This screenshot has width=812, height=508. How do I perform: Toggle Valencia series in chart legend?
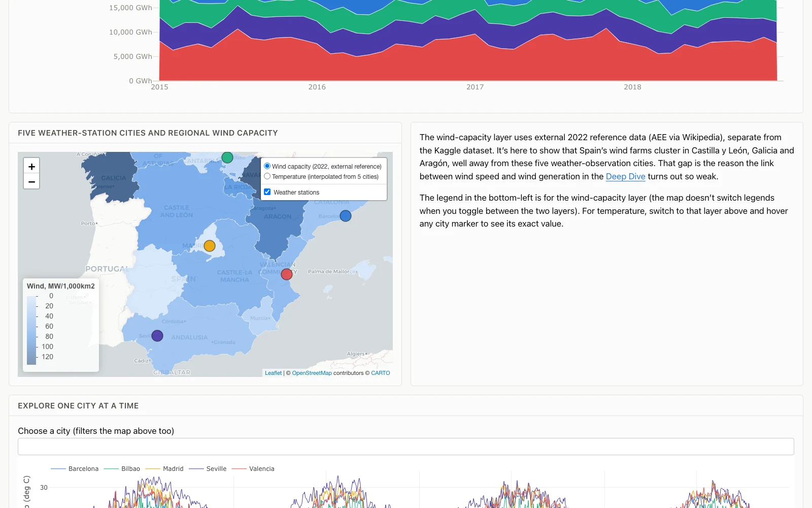[x=253, y=469]
